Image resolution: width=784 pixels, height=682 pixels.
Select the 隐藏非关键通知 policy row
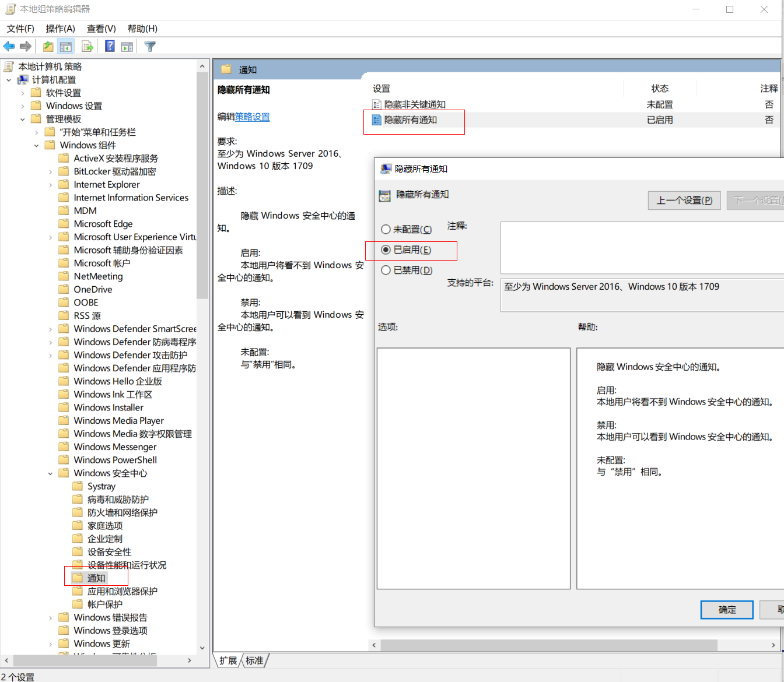[415, 104]
